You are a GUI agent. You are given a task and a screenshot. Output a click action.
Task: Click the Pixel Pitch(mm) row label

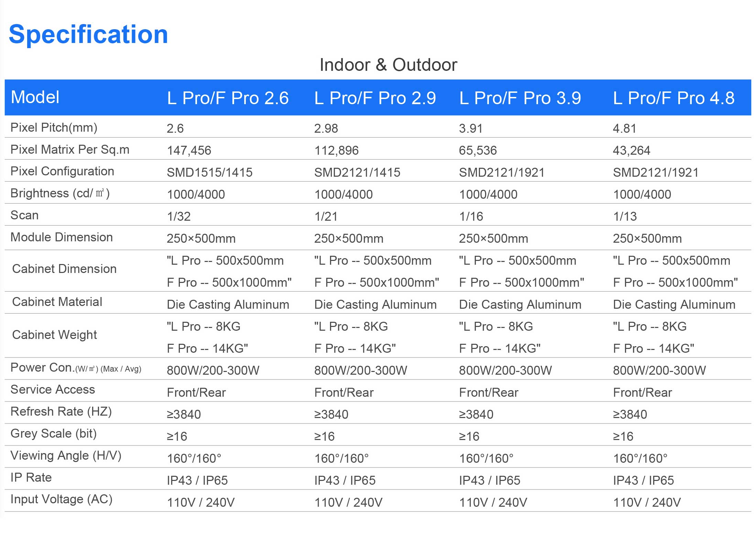tap(54, 128)
